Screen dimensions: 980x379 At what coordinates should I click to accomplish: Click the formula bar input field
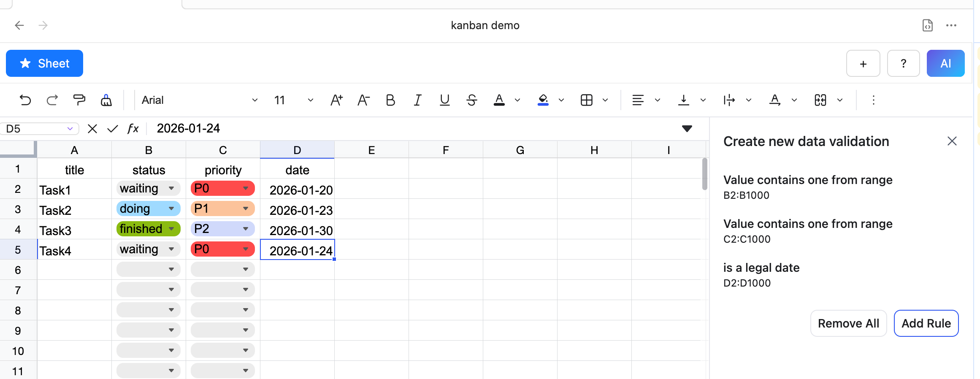414,128
